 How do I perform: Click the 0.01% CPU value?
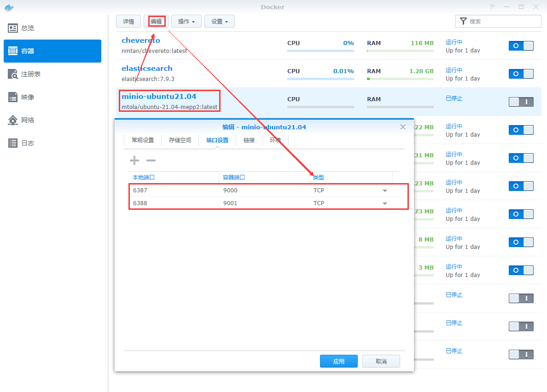(x=343, y=71)
